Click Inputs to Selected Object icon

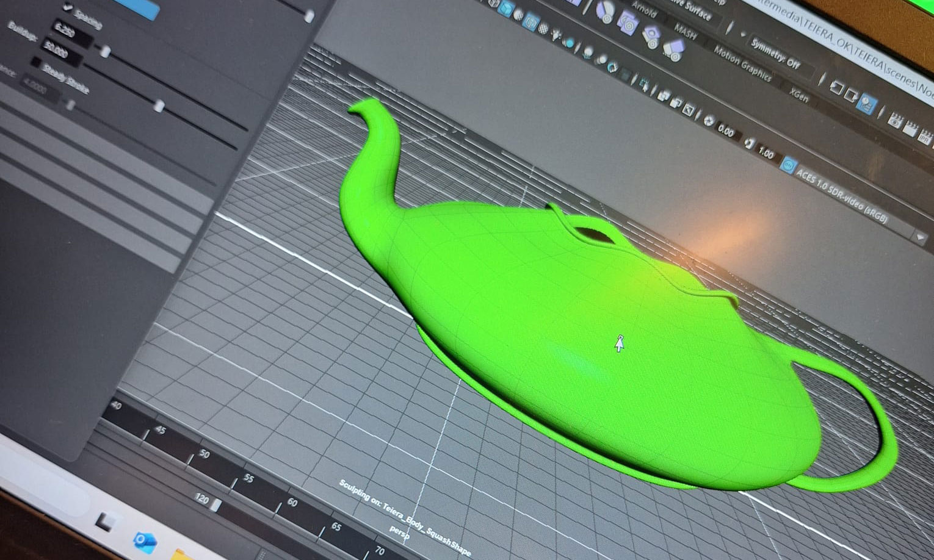[837, 87]
